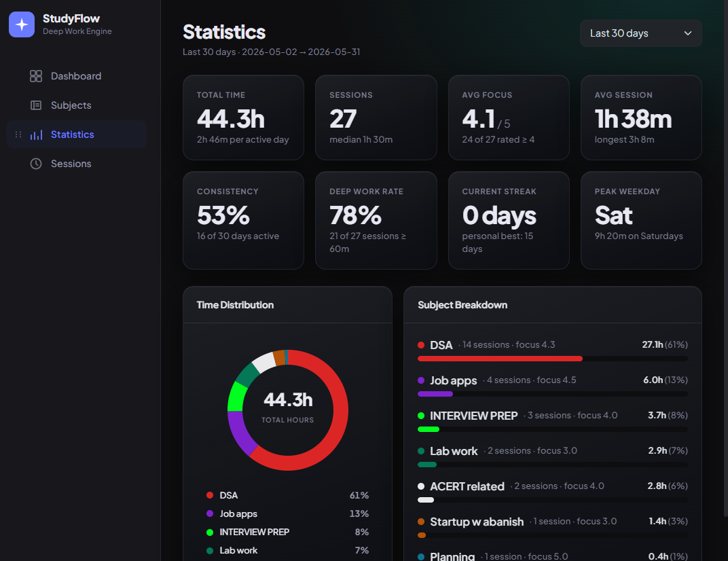This screenshot has width=728, height=561.
Task: Click the green INTERVIEW PREP progress bar
Action: click(429, 429)
